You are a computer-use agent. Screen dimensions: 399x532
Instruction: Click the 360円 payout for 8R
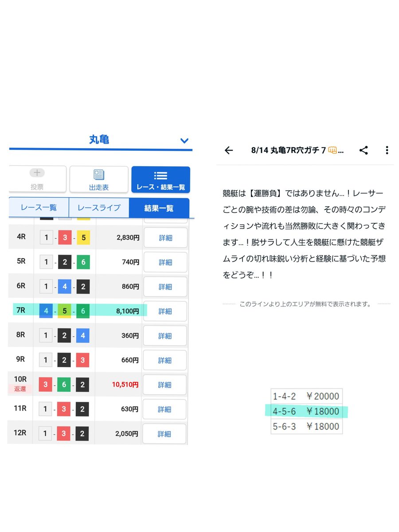[130, 336]
